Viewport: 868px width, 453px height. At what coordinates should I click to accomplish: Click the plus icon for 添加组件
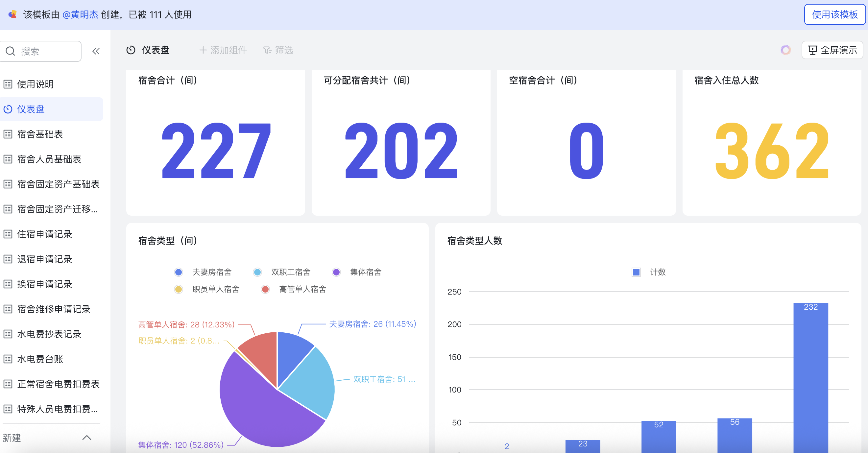[203, 50]
